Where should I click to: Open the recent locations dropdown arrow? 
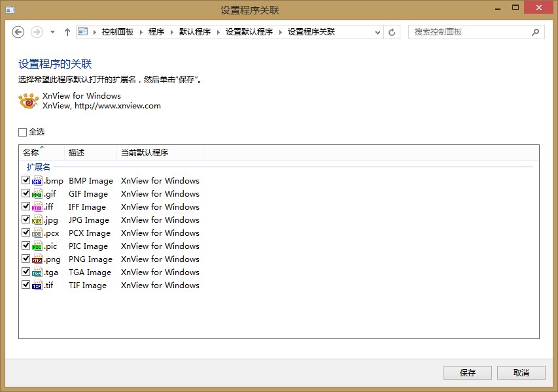tap(53, 32)
